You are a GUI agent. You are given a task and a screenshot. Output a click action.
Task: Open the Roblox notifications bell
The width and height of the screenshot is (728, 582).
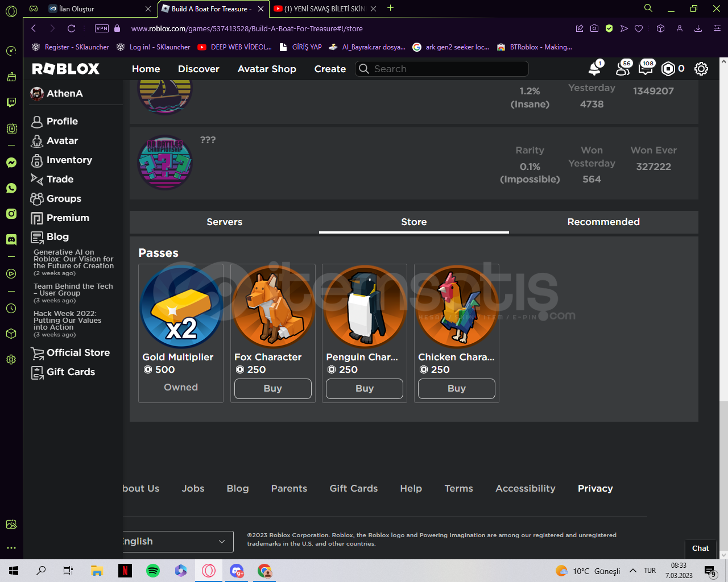coord(594,68)
